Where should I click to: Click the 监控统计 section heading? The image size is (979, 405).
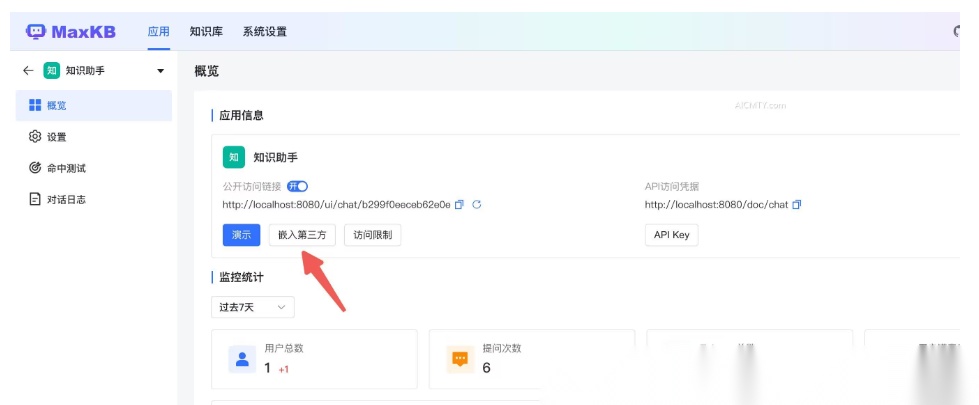click(x=242, y=277)
